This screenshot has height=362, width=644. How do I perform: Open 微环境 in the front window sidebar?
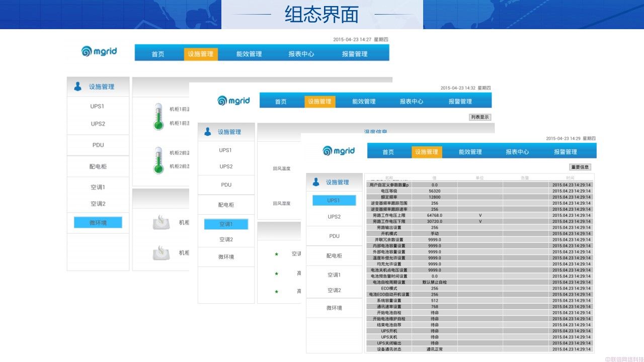pos(334,308)
